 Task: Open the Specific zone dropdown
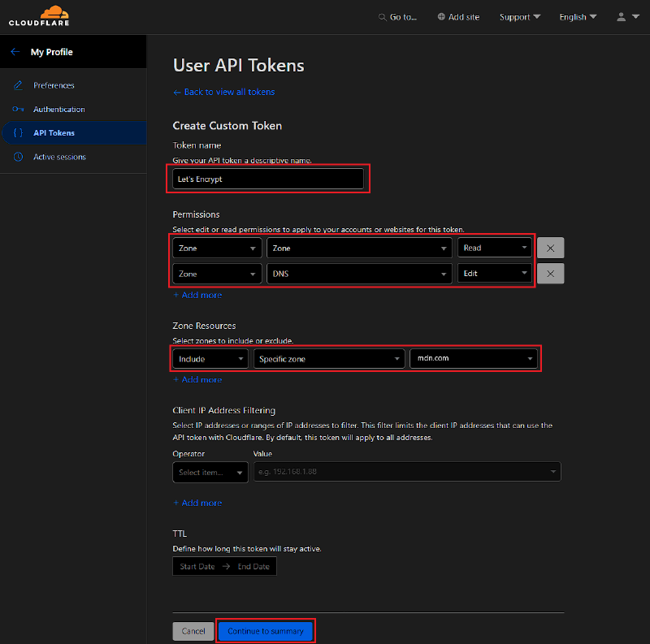[x=329, y=358]
